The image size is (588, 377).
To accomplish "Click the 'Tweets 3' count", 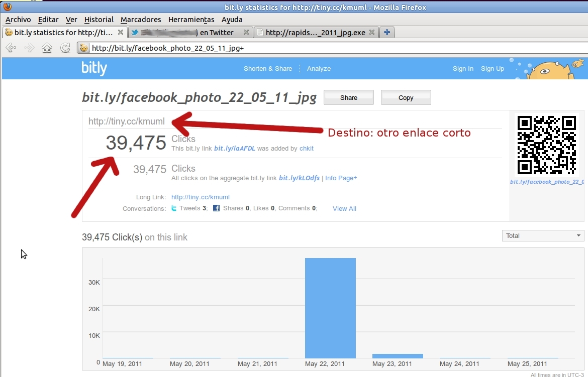I will (193, 208).
